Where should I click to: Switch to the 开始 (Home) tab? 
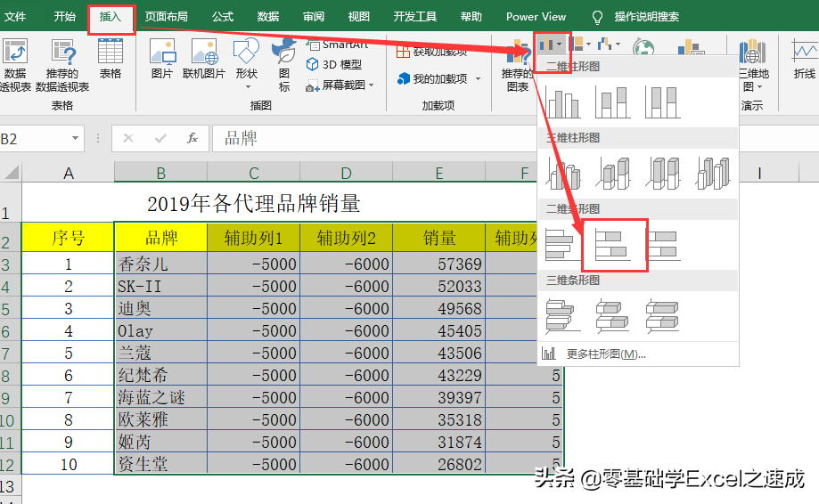click(65, 17)
